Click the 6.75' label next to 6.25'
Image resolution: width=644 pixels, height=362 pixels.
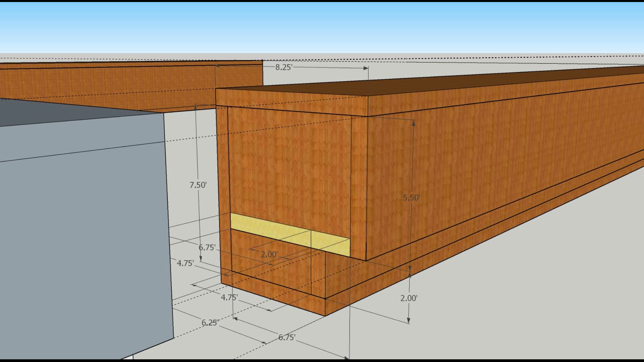[x=287, y=338]
